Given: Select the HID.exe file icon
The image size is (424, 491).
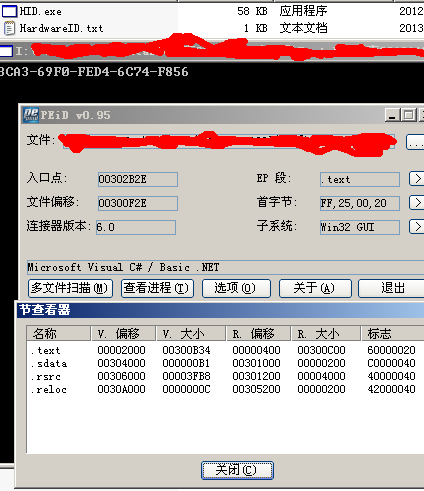Looking at the screenshot, I should [9, 12].
